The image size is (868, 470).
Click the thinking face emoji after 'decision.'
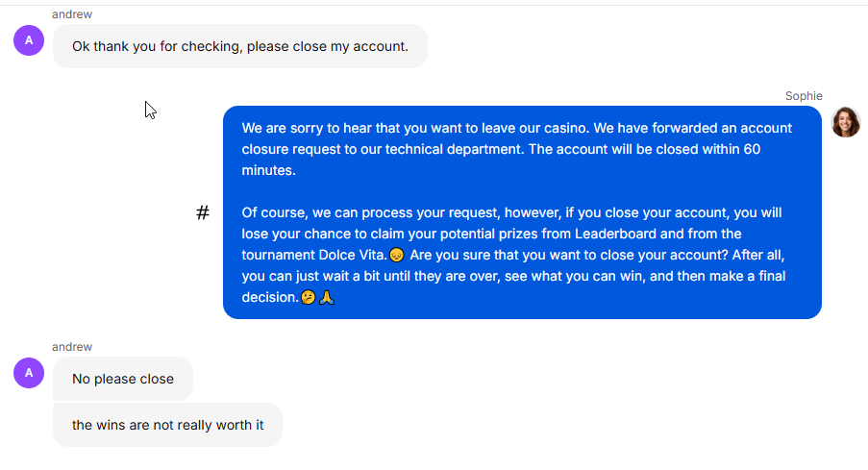pos(308,297)
